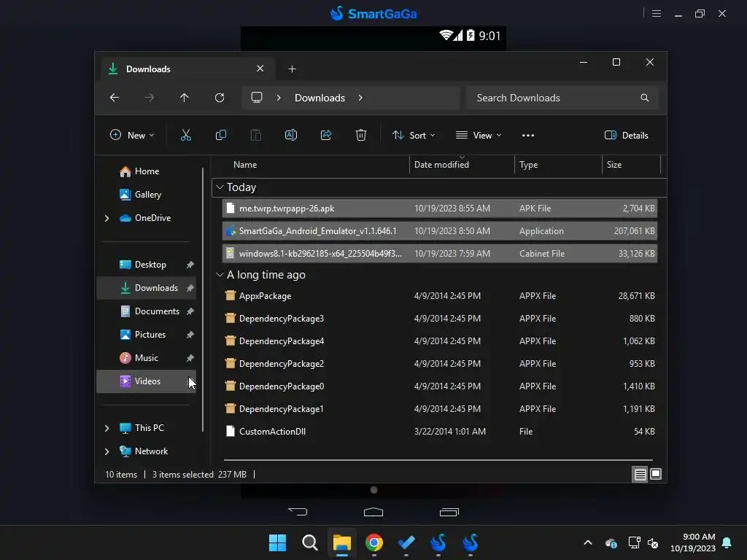Open the See more three-dots menu
This screenshot has height=560, width=747.
528,136
